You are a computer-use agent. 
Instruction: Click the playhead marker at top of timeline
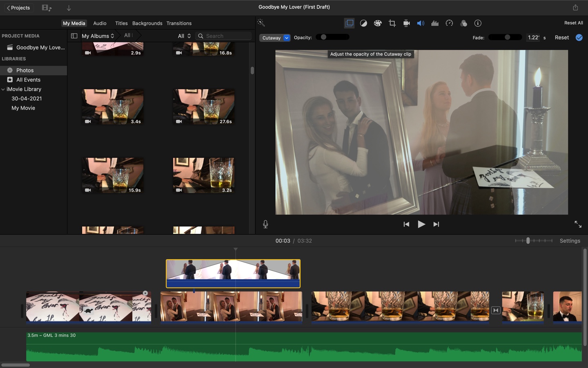coord(236,249)
